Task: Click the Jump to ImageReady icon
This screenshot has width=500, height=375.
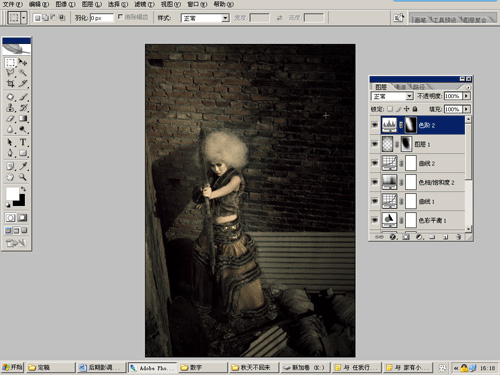Action: (16, 243)
